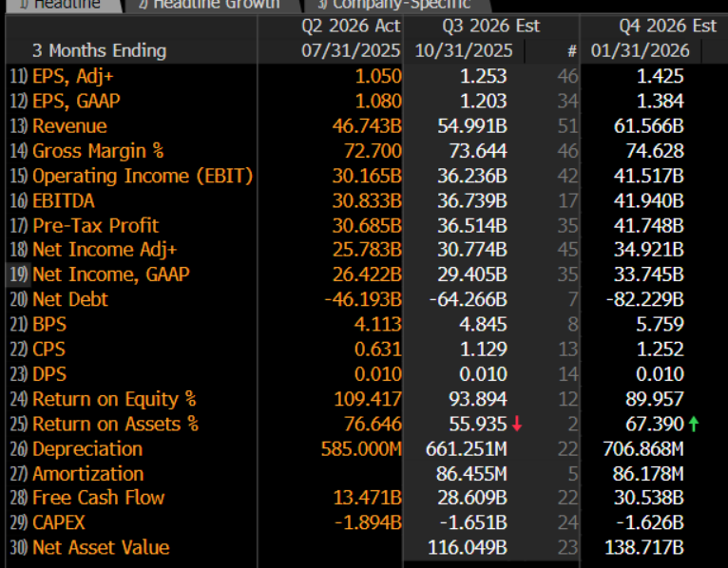The width and height of the screenshot is (728, 568).
Task: Click the Gross Margin % row label
Action: 98,151
